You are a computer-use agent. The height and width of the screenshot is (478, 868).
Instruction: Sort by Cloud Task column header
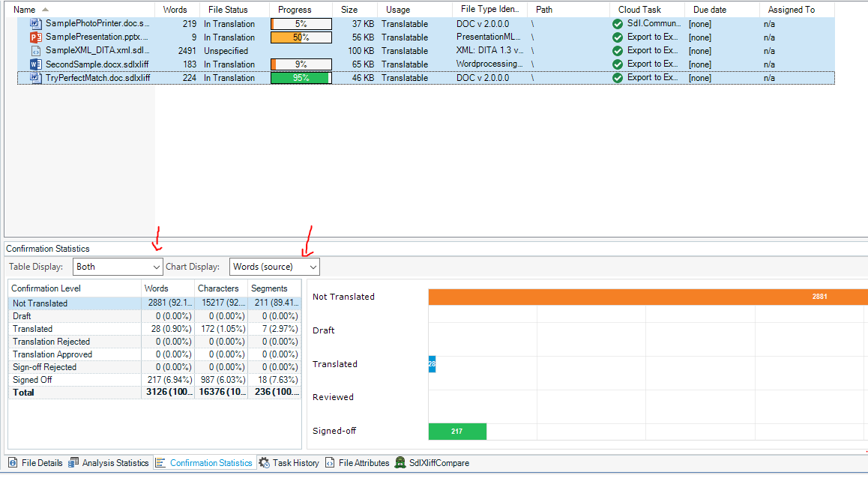click(647, 10)
